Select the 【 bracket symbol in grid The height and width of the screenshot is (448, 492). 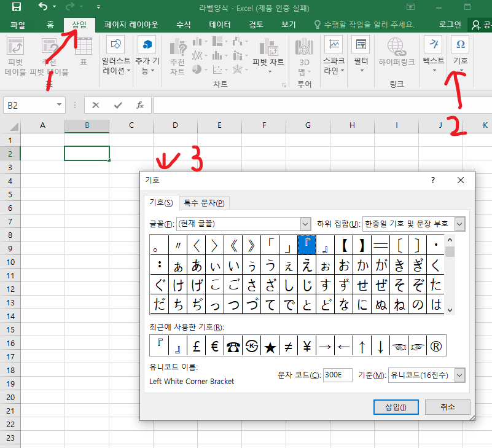click(x=344, y=245)
